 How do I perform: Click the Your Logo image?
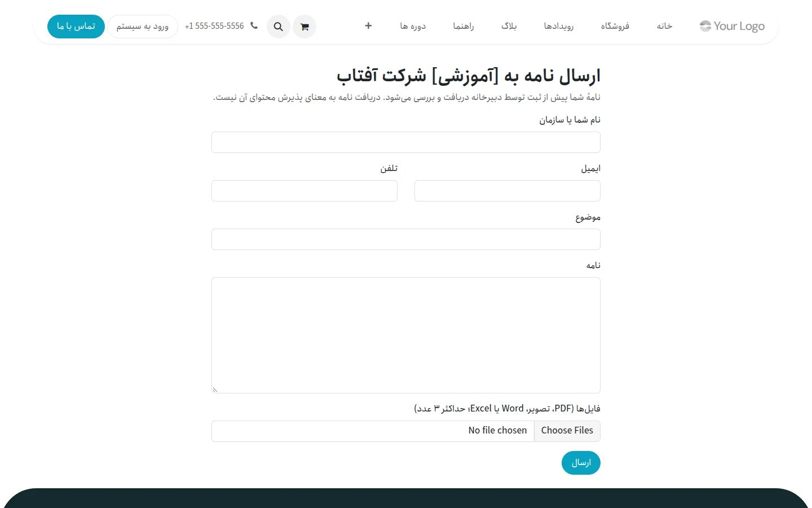pos(732,26)
